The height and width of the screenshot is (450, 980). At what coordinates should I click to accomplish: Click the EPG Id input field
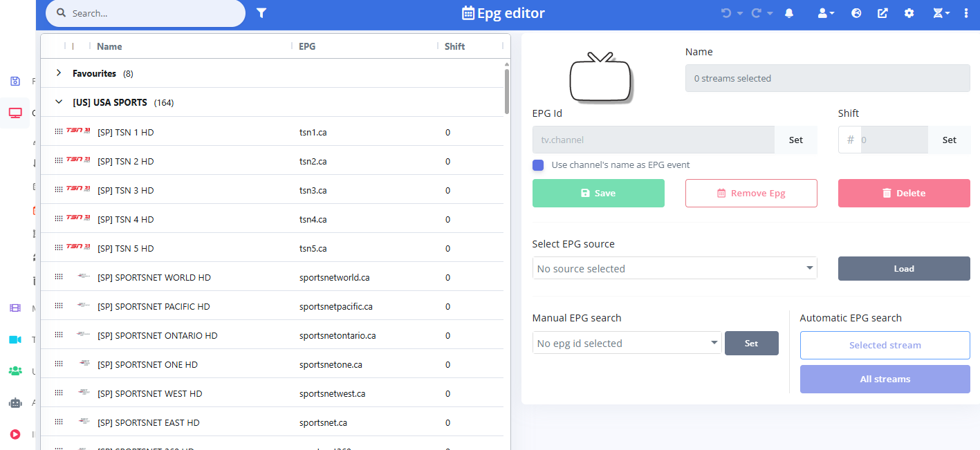[654, 140]
